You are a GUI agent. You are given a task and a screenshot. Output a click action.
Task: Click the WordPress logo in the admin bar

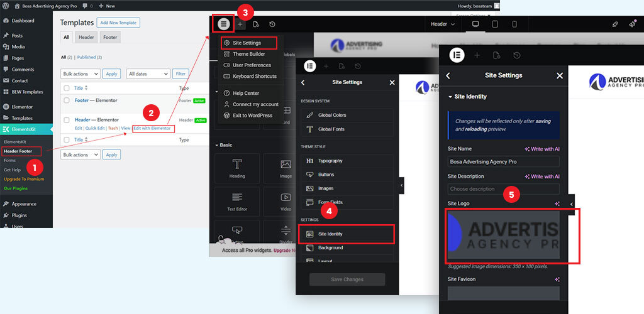pyautogui.click(x=6, y=6)
